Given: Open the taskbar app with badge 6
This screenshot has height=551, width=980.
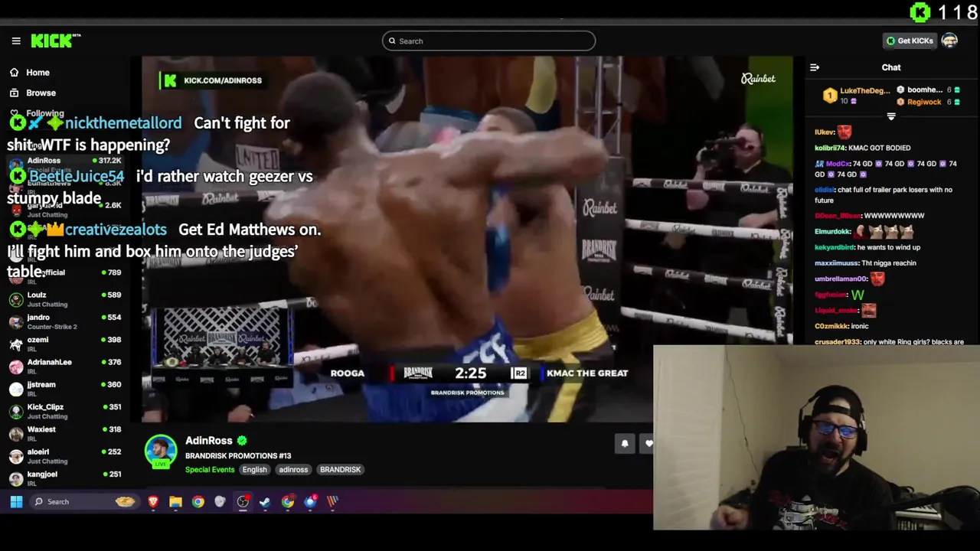Looking at the screenshot, I should [x=310, y=502].
